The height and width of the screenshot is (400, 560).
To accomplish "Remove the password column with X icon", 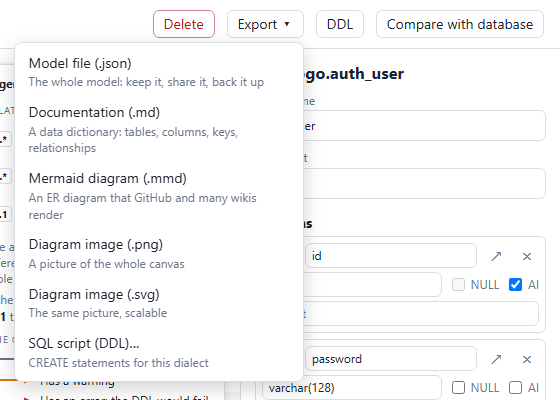I will point(527,359).
